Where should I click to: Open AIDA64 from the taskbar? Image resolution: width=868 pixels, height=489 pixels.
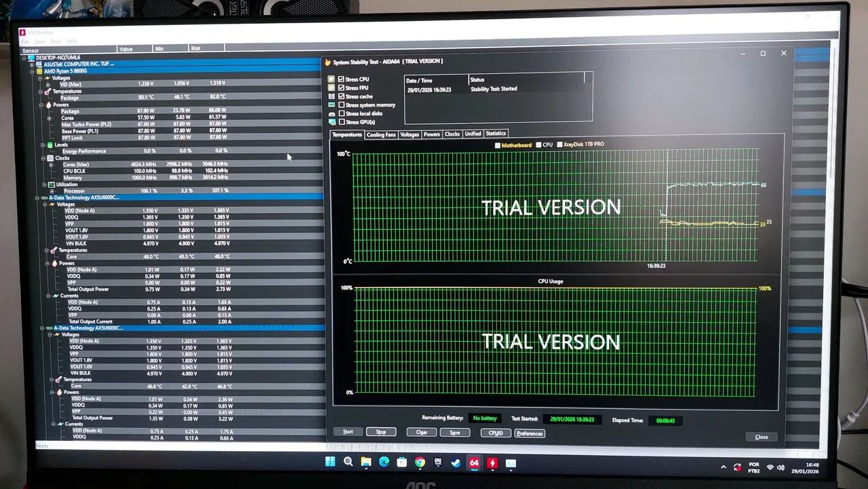tap(473, 464)
